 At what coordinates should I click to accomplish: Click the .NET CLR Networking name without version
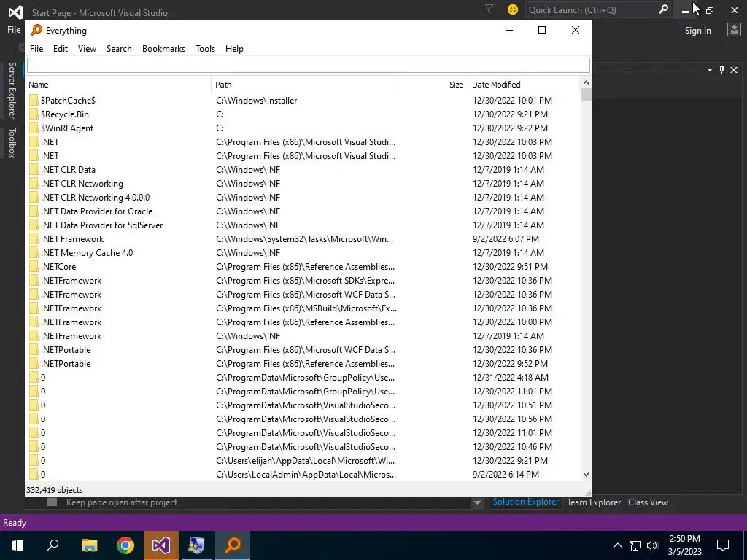point(82,183)
